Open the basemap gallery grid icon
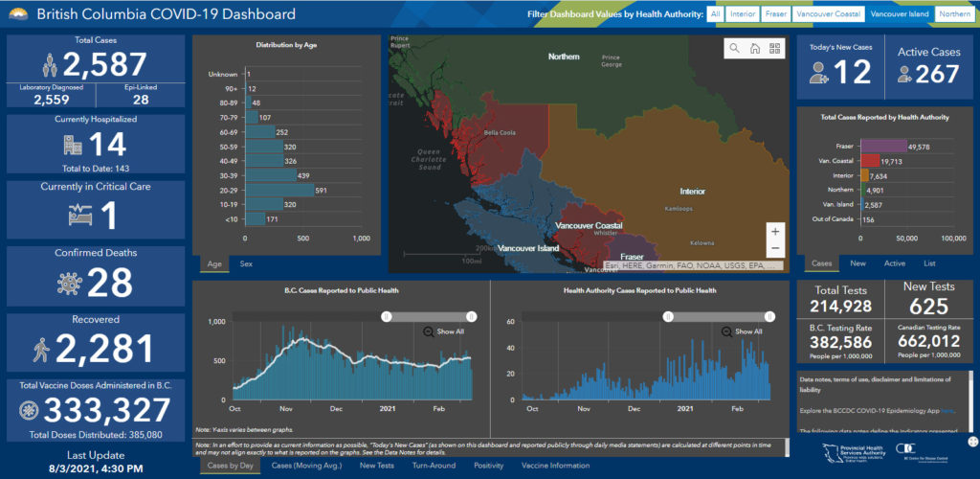This screenshot has width=980, height=479. (775, 48)
